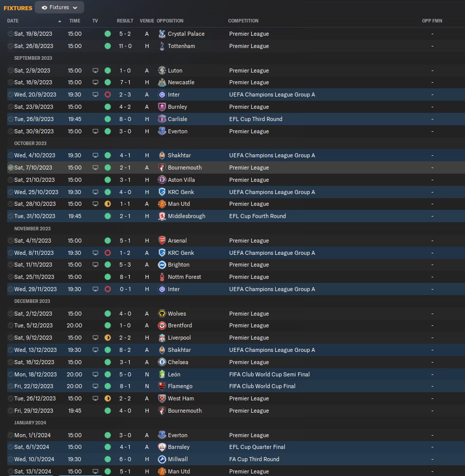This screenshot has width=465, height=476.
Task: Tick the selector for Sat, 4/11/2023 fixture
Action: coord(11,241)
